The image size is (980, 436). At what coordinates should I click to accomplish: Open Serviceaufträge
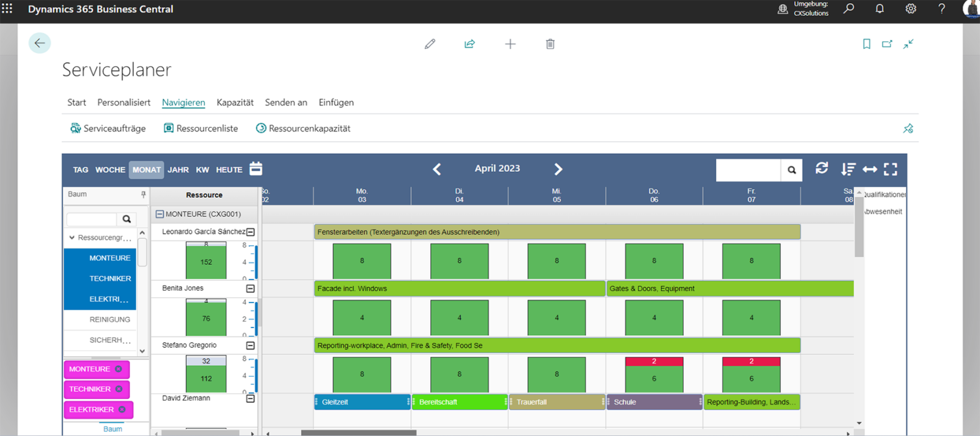108,128
